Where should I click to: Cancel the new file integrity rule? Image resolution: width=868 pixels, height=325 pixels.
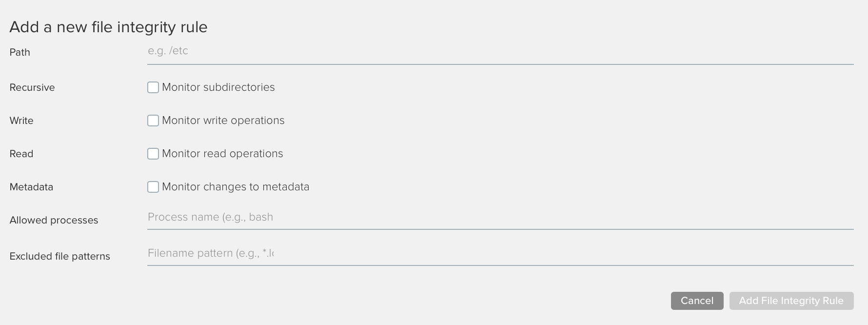click(697, 301)
